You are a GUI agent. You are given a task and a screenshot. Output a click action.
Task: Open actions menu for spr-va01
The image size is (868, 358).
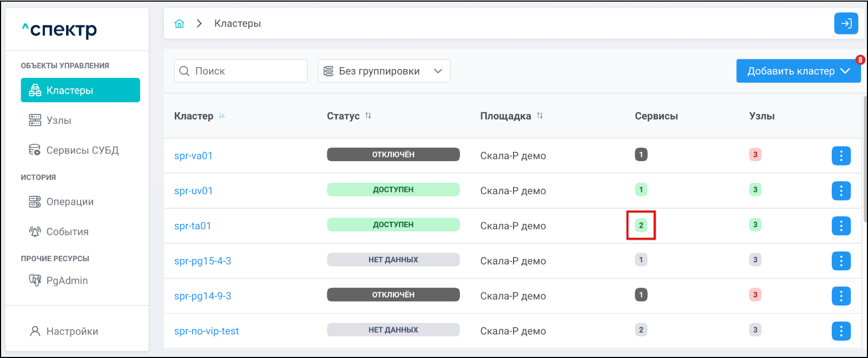(x=840, y=156)
